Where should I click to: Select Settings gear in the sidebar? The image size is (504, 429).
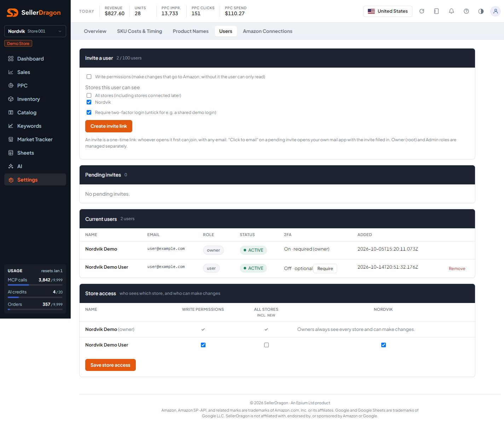(11, 180)
